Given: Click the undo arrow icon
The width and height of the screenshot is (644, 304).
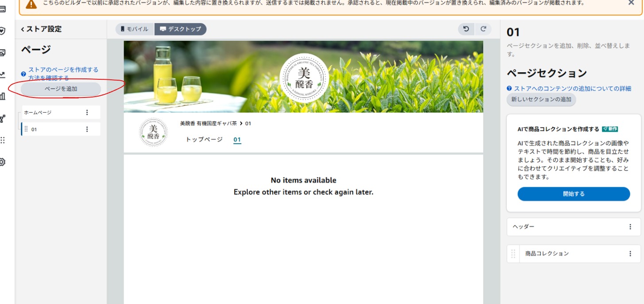Looking at the screenshot, I should point(466,29).
